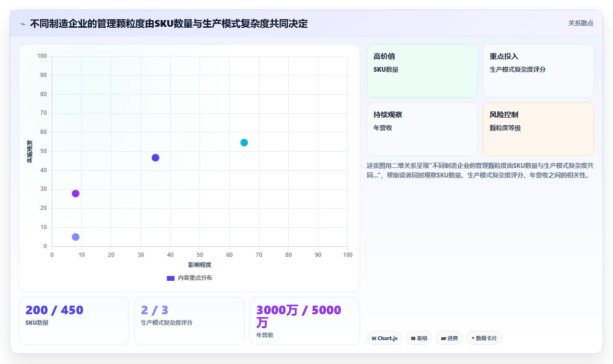
Task: Click the 内容重点分布 legend color box
Action: 170,278
